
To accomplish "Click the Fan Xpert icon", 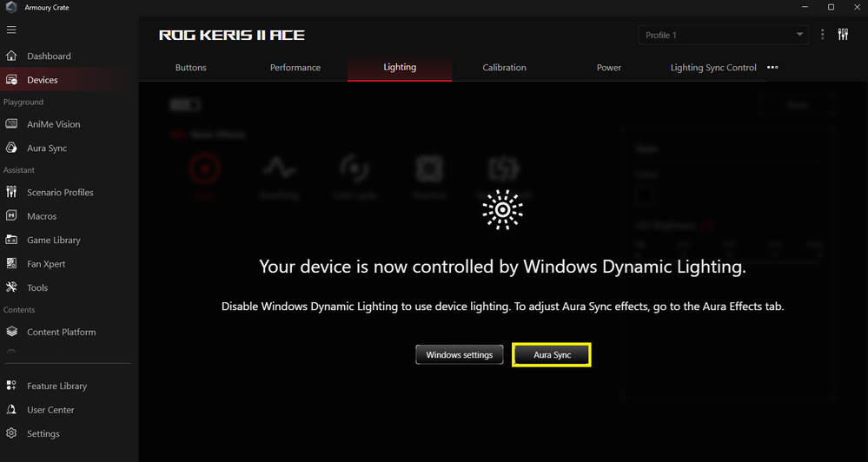I will click(11, 263).
